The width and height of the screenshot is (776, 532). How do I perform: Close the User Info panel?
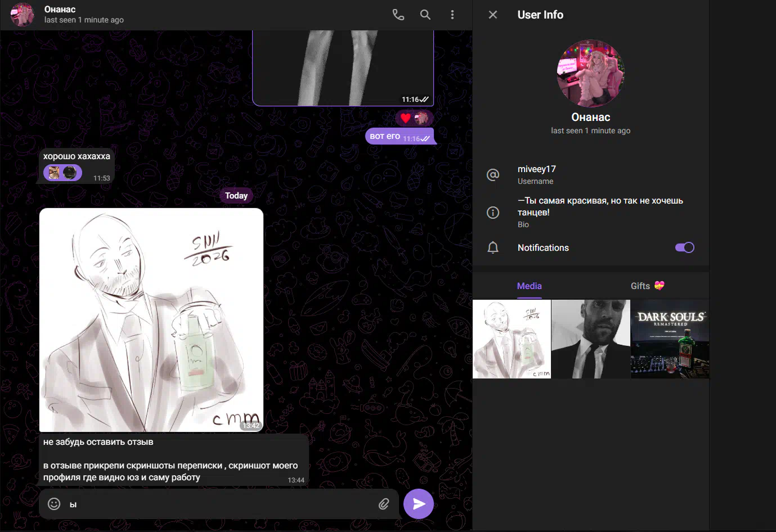493,15
